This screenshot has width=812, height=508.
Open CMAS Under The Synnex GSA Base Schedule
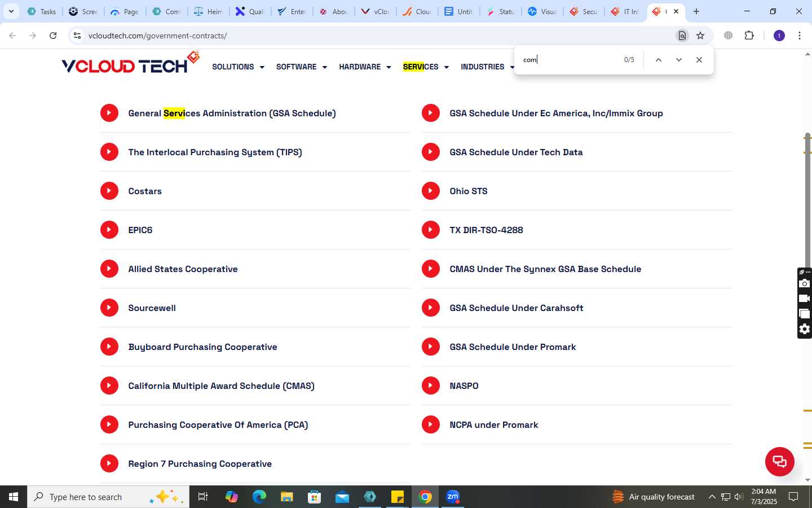pyautogui.click(x=545, y=269)
